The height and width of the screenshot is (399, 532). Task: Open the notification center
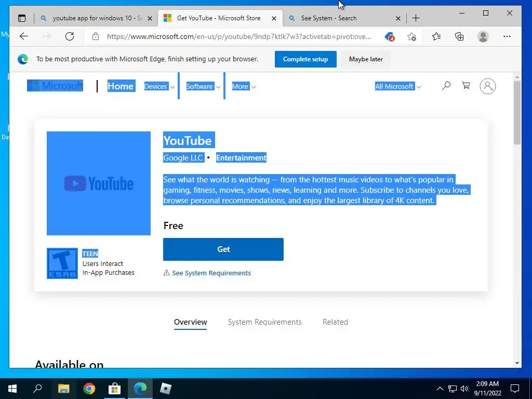[x=515, y=389]
